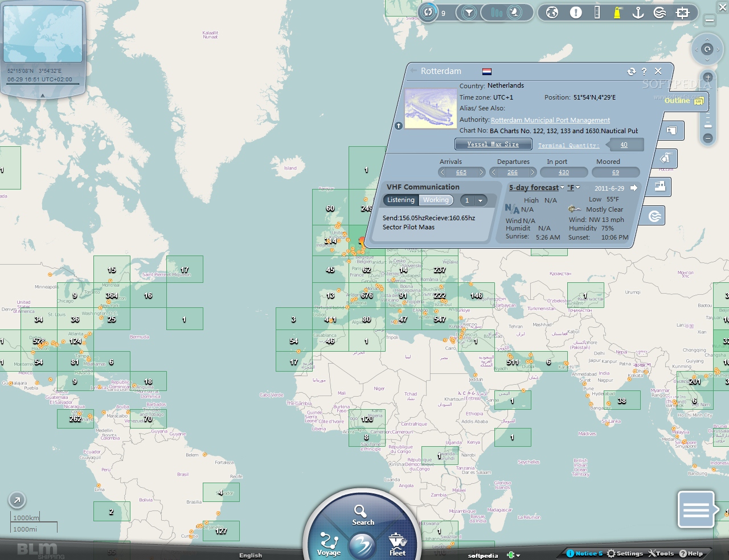
Task: Switch VHF to Listening
Action: point(401,200)
